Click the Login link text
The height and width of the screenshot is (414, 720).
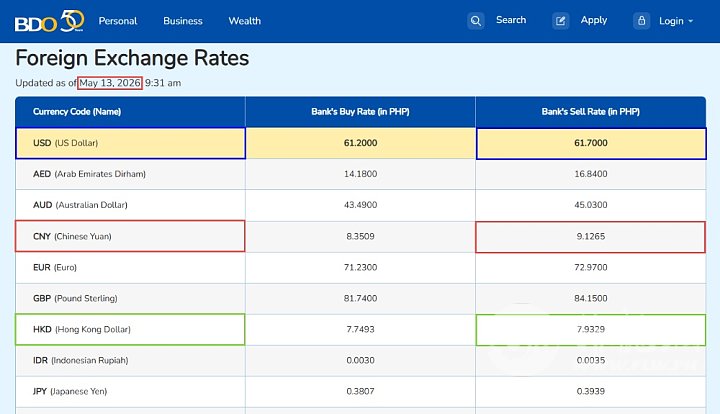point(671,21)
